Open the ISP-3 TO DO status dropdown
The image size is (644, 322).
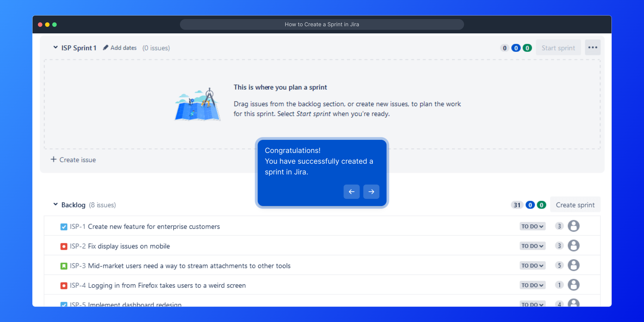(532, 266)
